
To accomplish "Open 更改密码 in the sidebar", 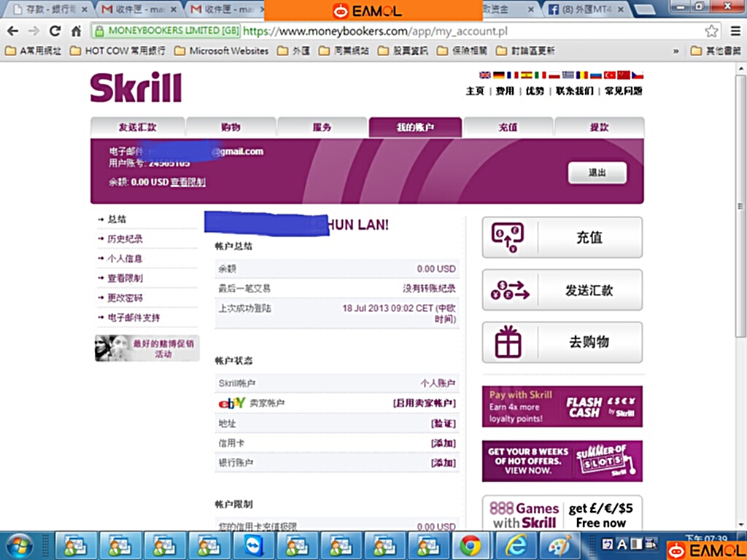I will (x=125, y=297).
